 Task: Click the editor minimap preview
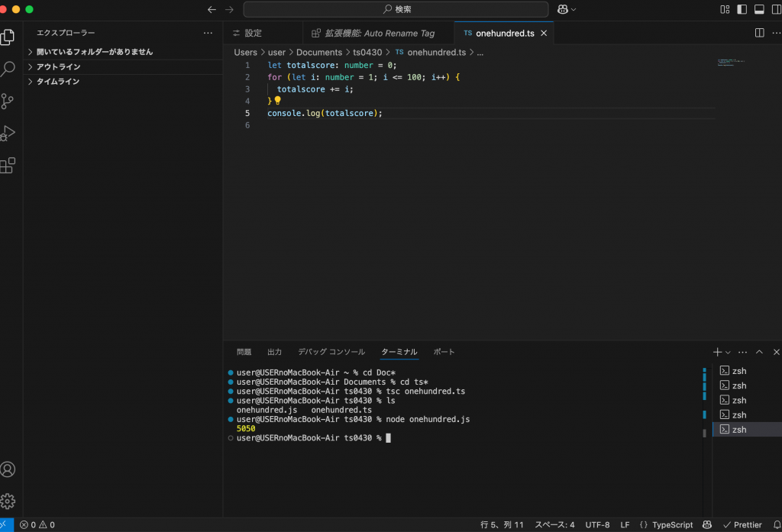pos(731,63)
